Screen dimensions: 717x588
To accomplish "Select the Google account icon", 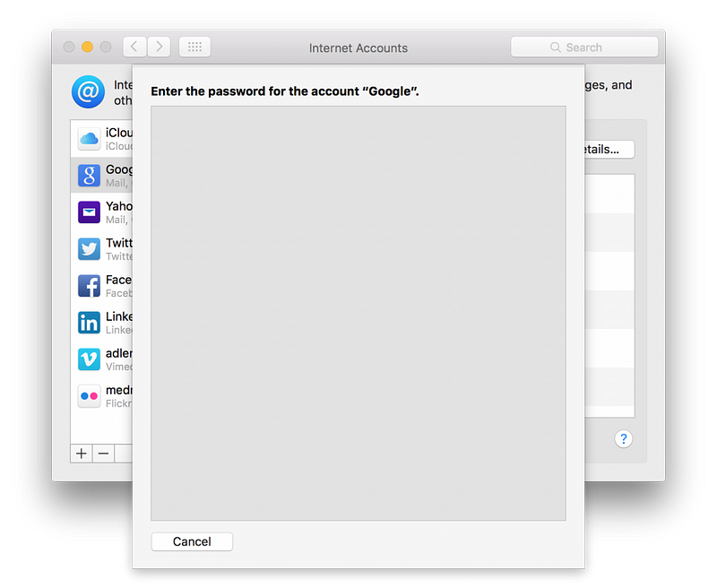I will pos(89,175).
